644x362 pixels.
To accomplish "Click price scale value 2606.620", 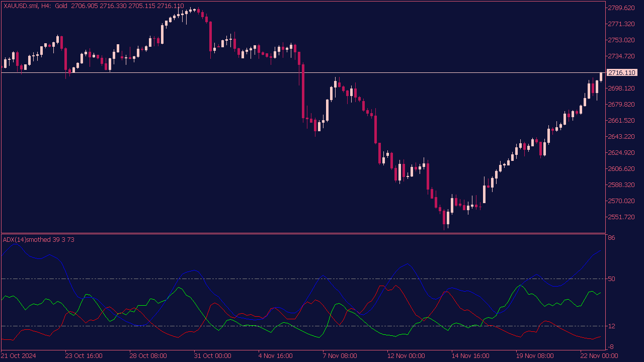I will point(621,169).
